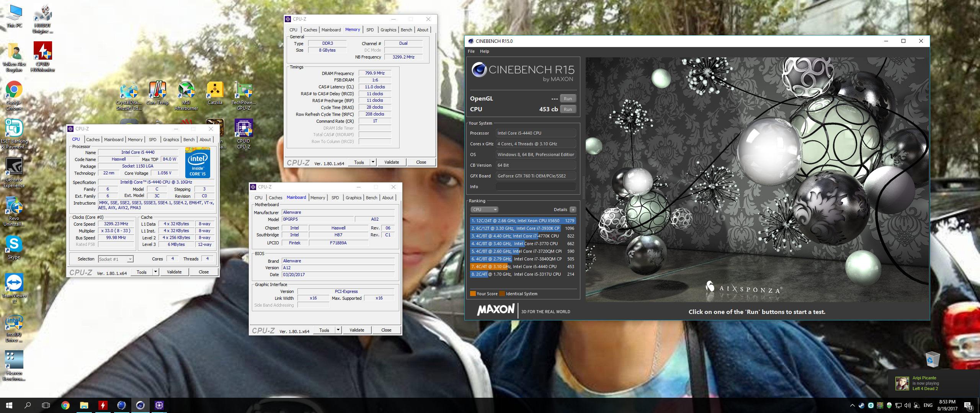Select ranking row Xeon CPU X5650

tap(523, 221)
